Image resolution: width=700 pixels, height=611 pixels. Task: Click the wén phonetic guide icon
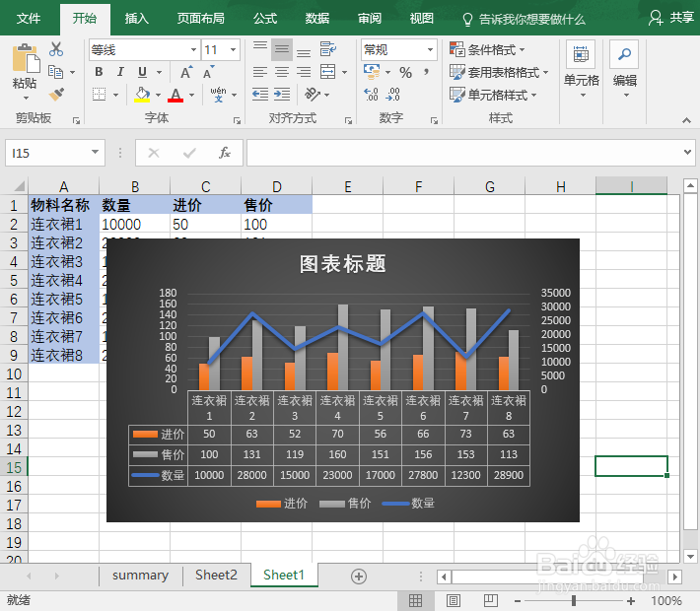coord(218,95)
